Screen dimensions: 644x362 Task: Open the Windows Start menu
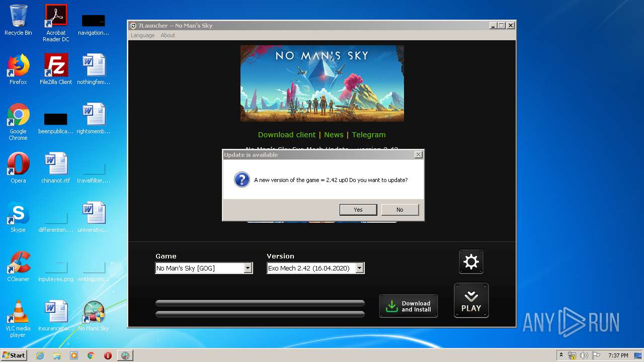click(14, 355)
